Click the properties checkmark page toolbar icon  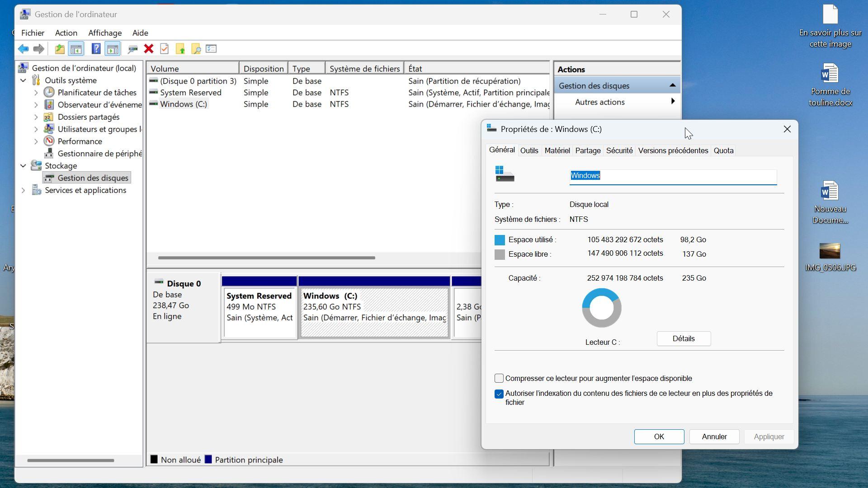[x=165, y=49]
